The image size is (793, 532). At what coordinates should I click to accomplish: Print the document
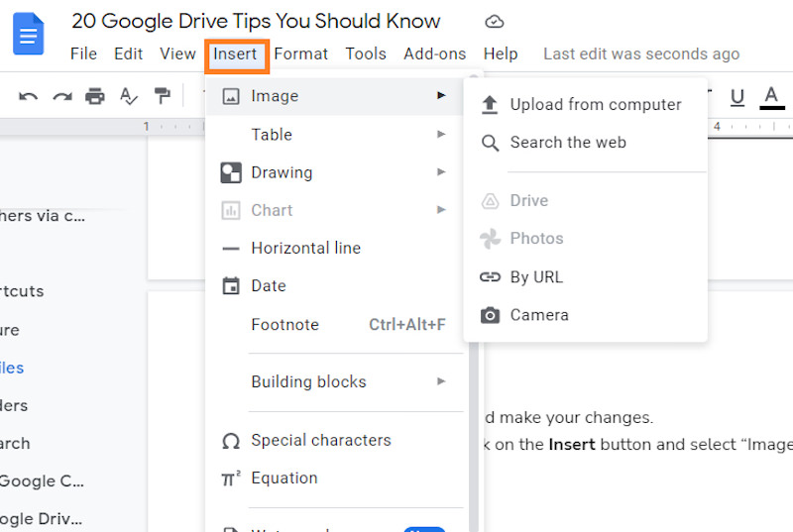pyautogui.click(x=95, y=96)
